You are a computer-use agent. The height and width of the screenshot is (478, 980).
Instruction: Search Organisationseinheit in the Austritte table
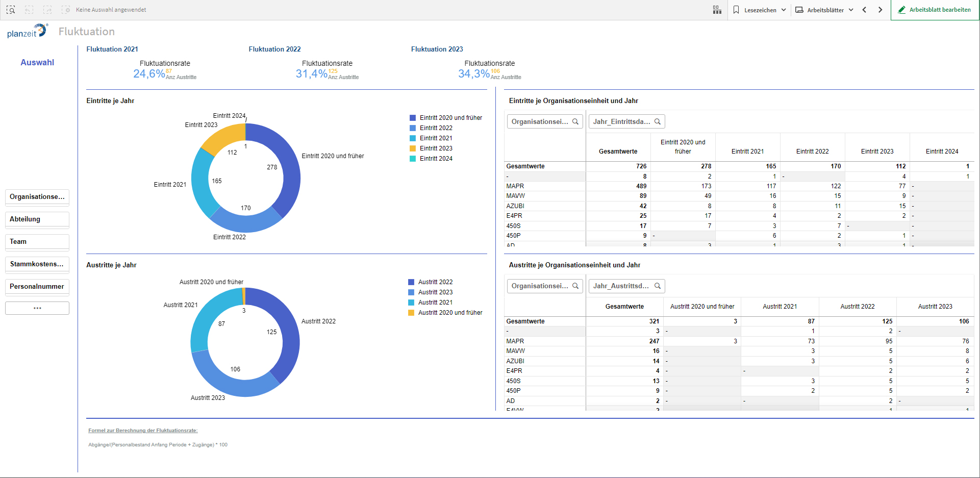575,286
